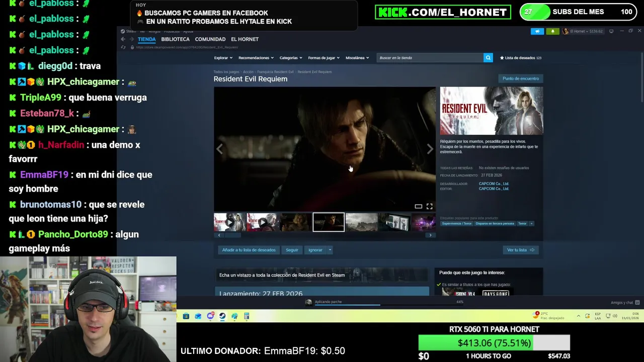Click the Supervivencia / Terror tag
This screenshot has width=644, height=362.
pyautogui.click(x=457, y=223)
